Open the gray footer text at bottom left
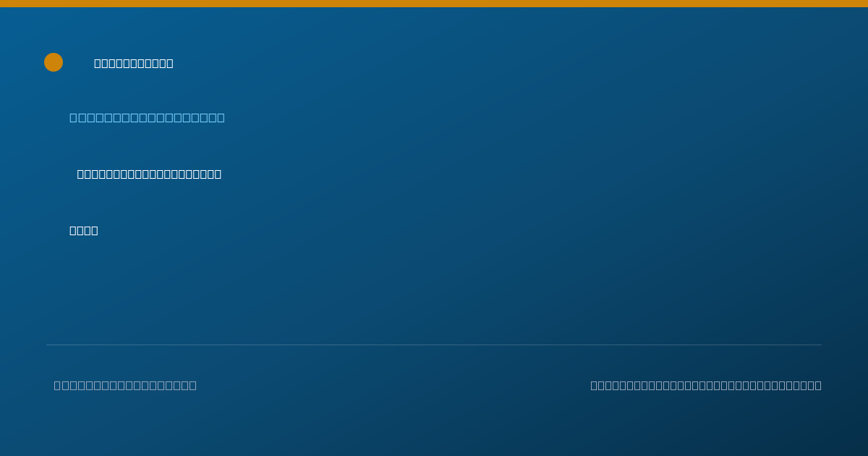Viewport: 868px width, 456px height. pos(125,385)
